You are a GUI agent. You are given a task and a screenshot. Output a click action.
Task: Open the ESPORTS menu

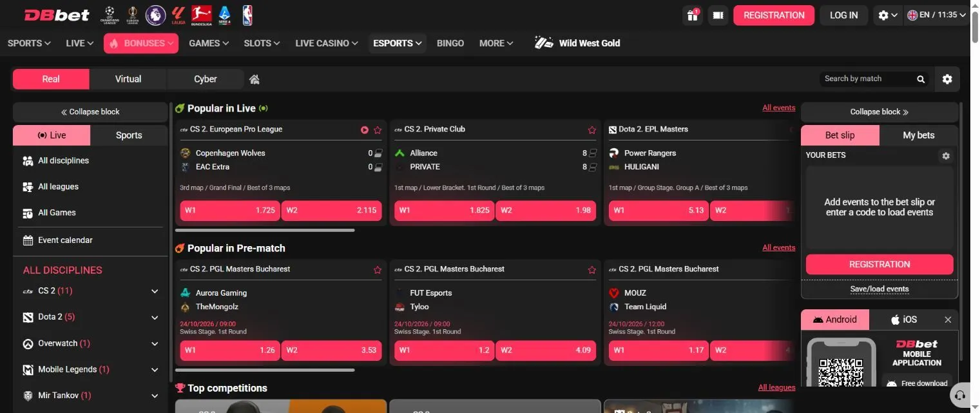tap(398, 43)
